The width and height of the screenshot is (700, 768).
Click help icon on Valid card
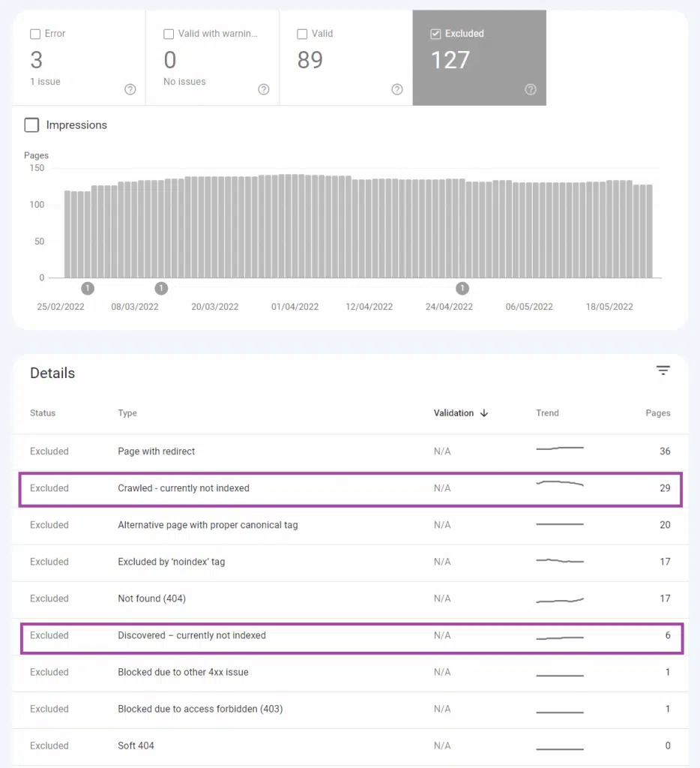[x=397, y=90]
